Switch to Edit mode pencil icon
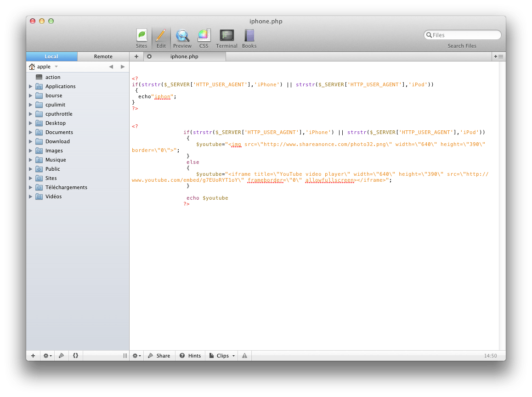 click(x=161, y=39)
